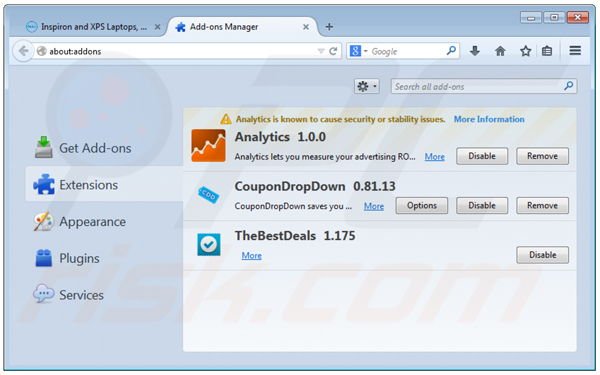
Task: Minimize the Firefox window
Action: point(530,18)
